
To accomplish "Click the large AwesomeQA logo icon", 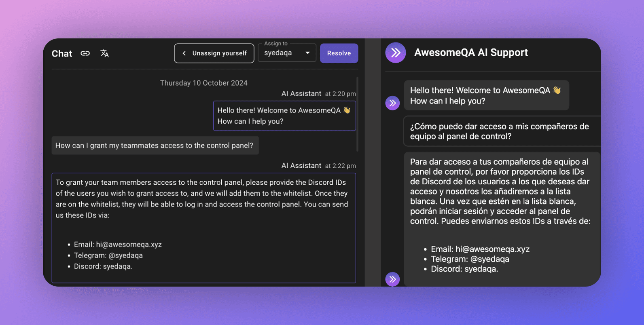I will coord(395,53).
